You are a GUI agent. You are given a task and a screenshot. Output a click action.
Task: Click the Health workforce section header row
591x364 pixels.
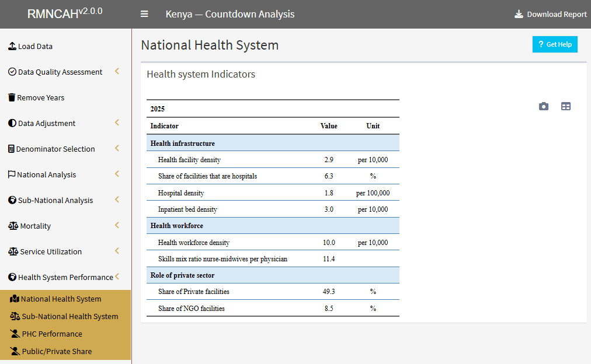coord(273,226)
